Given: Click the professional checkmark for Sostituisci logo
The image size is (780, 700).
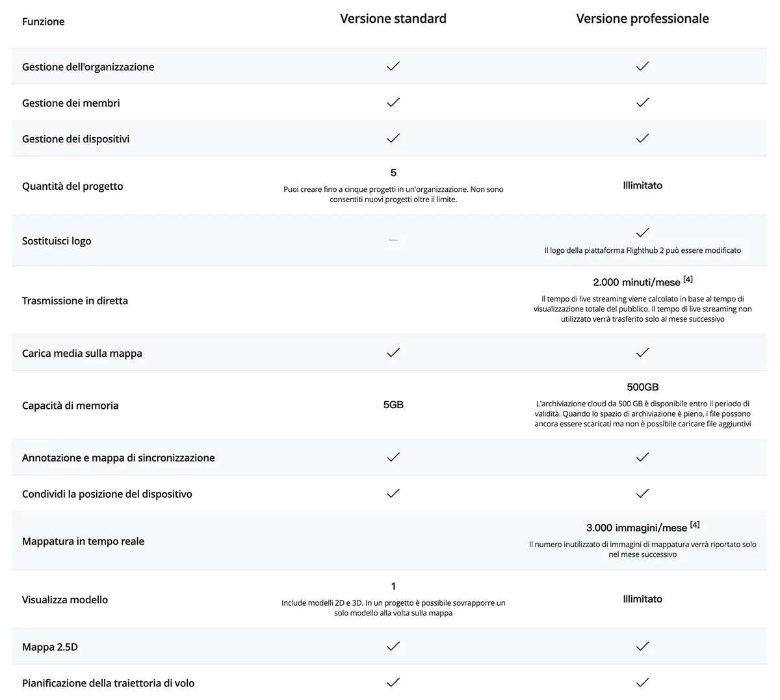Looking at the screenshot, I should point(642,233).
